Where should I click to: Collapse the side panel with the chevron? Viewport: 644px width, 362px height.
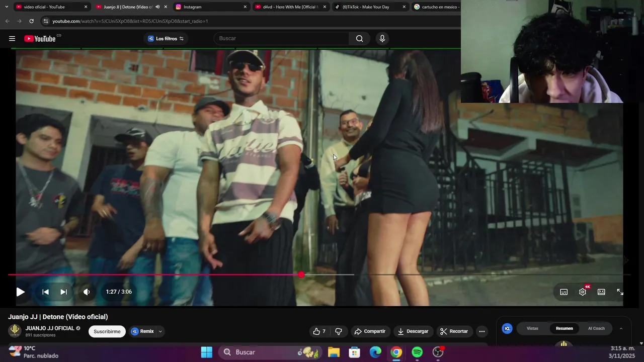(x=621, y=328)
